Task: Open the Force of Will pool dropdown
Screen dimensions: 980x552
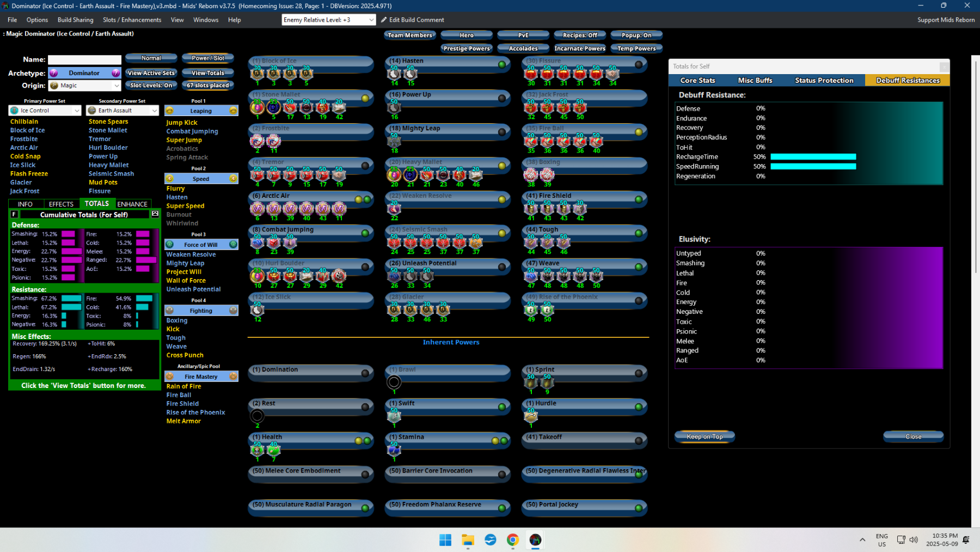Action: coord(201,245)
